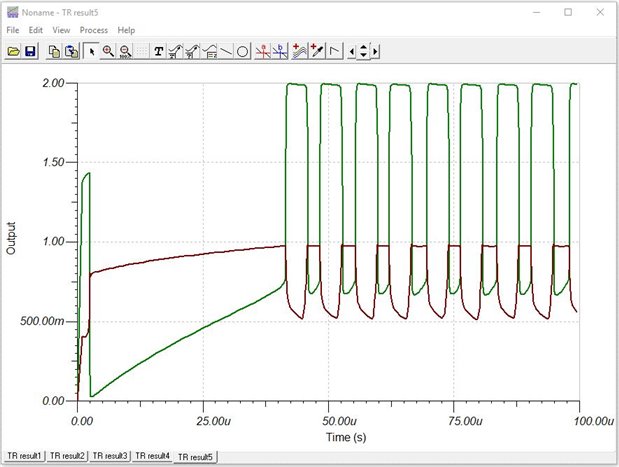Activate cursor A tool
Viewport: 619px width, 467px height.
[x=263, y=51]
